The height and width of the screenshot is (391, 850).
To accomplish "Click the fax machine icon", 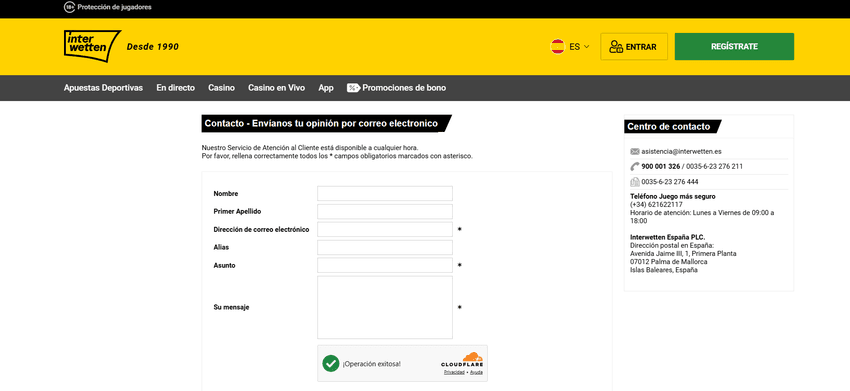I will click(x=635, y=182).
